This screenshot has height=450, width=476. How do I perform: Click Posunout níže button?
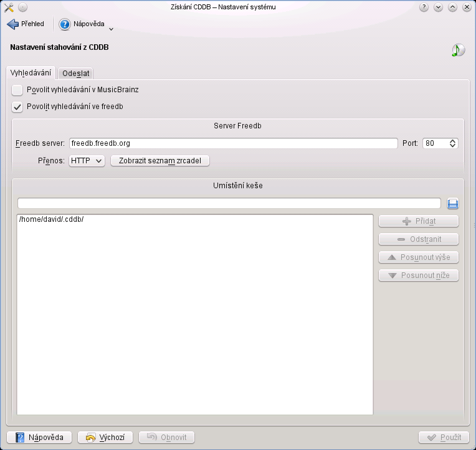coord(418,275)
